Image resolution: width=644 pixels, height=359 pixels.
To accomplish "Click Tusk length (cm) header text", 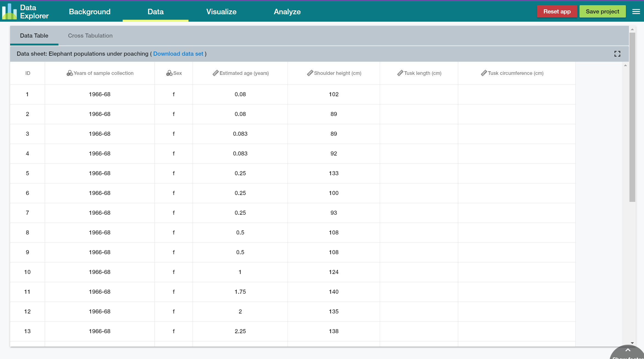I will (423, 73).
